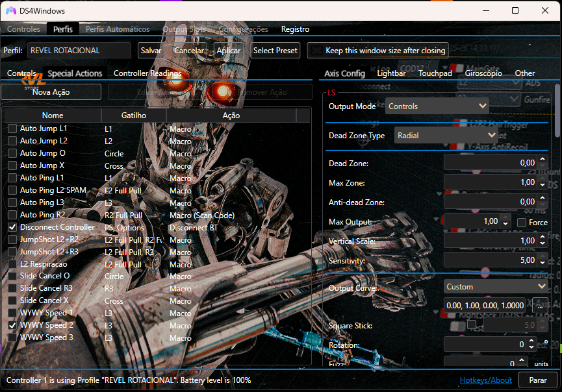Open the Touchpad settings tab
The width and height of the screenshot is (562, 392).
click(435, 73)
